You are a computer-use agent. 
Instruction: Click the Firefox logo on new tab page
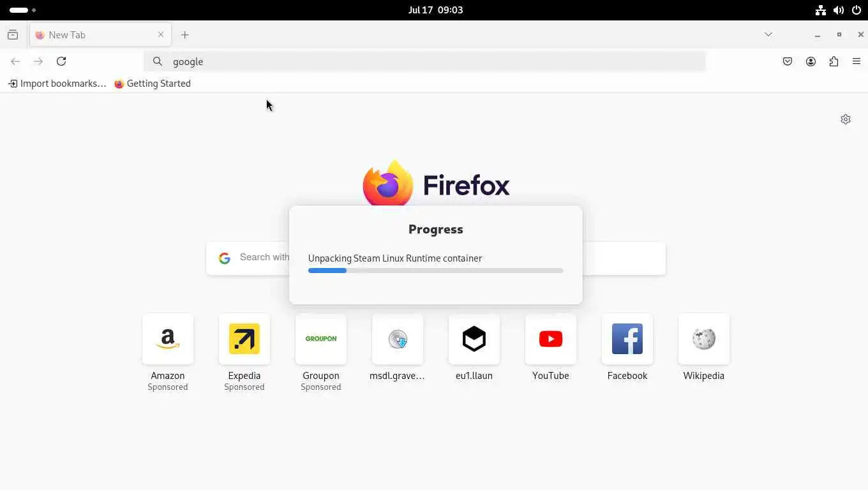tap(436, 183)
